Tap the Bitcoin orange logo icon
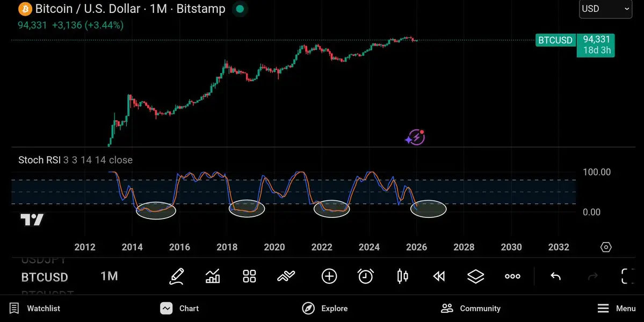The width and height of the screenshot is (644, 322). (25, 9)
